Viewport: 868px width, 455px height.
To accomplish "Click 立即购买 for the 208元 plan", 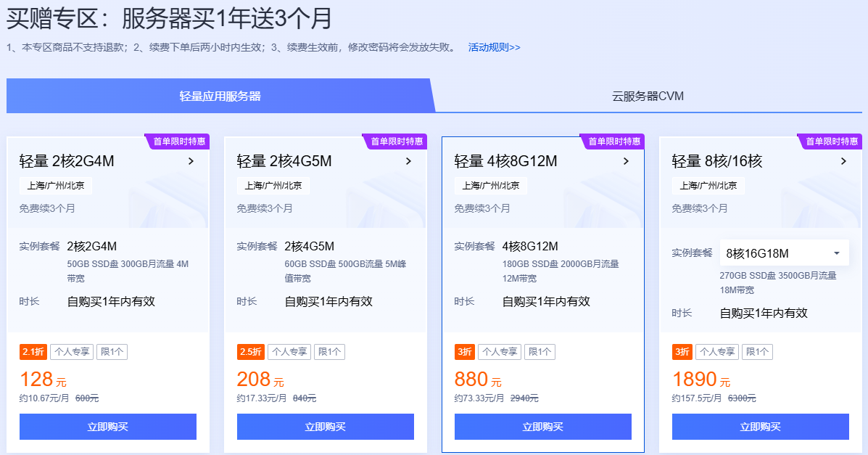I will coord(326,427).
